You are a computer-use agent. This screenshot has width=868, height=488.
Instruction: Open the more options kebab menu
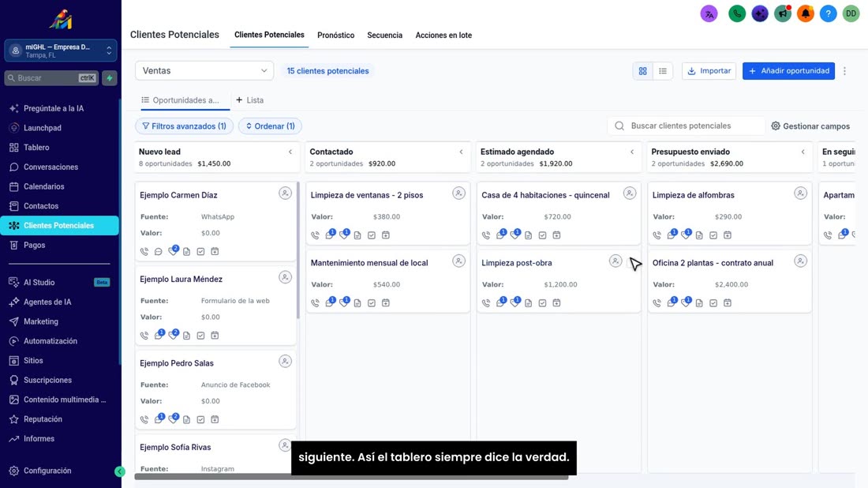pyautogui.click(x=845, y=71)
